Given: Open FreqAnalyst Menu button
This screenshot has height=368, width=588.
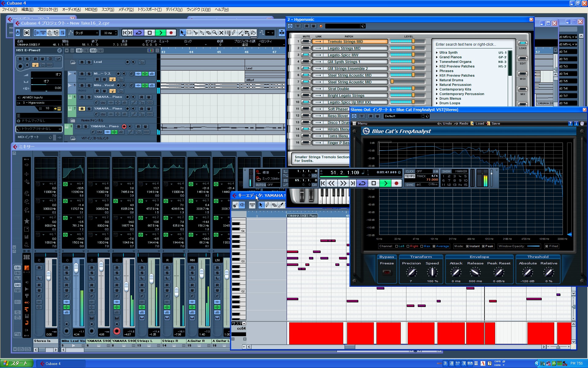Looking at the screenshot, I should point(360,124).
